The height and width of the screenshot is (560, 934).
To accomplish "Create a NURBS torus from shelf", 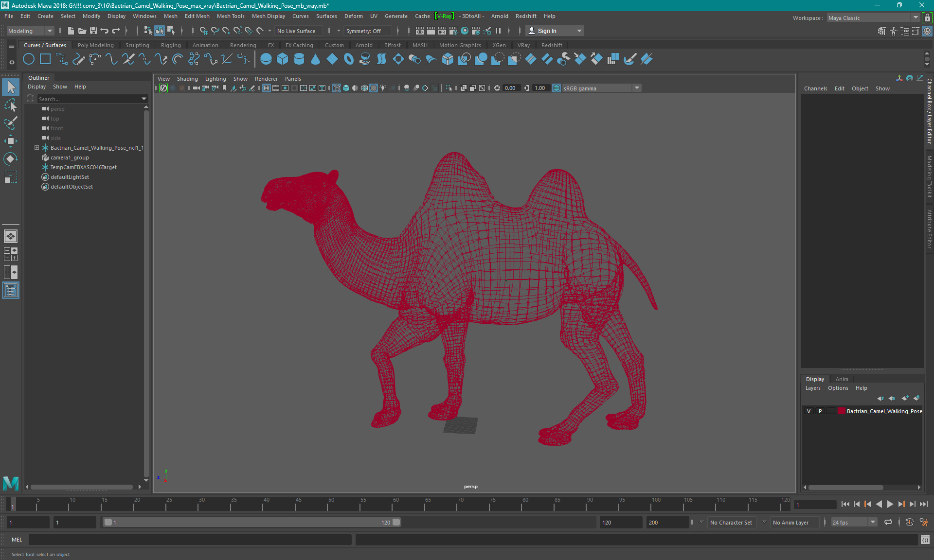I will (x=349, y=59).
